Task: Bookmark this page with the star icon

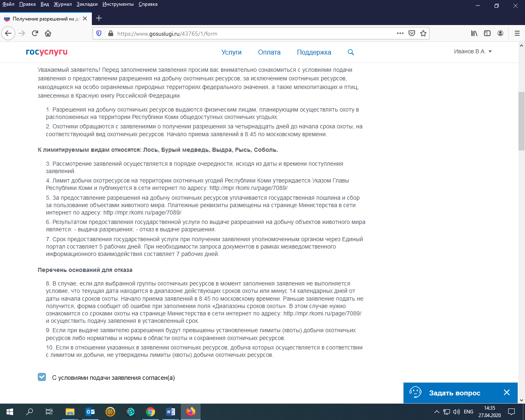Action: coord(423,34)
